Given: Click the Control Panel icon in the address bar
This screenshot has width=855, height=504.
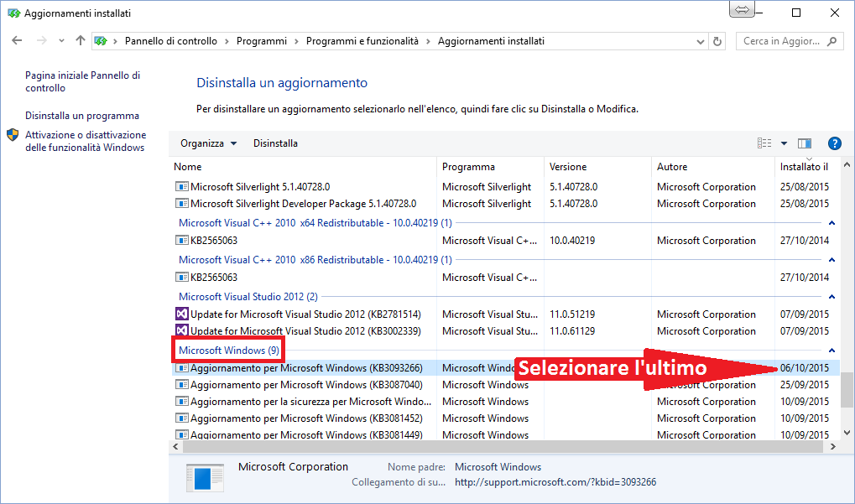Looking at the screenshot, I should [101, 40].
